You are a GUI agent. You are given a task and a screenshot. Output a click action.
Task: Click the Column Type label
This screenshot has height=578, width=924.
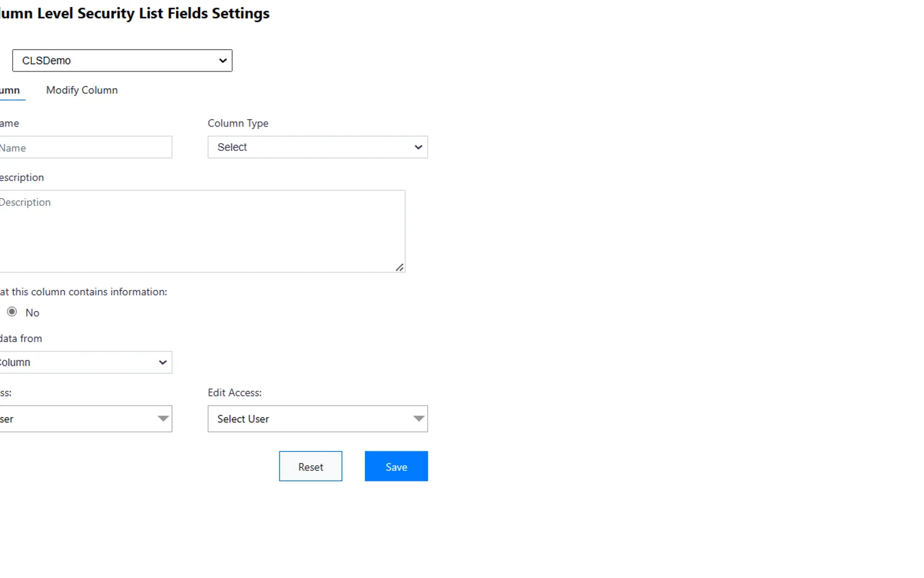(x=238, y=123)
